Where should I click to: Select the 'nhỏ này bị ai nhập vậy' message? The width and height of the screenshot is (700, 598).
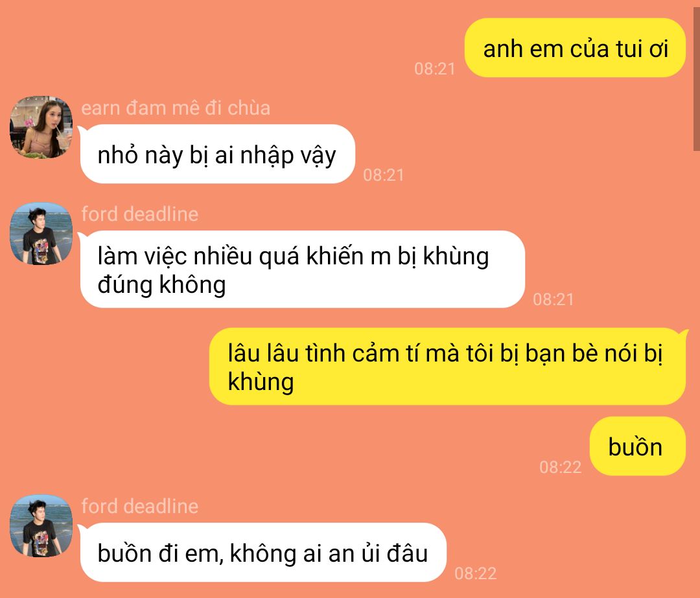click(x=217, y=154)
